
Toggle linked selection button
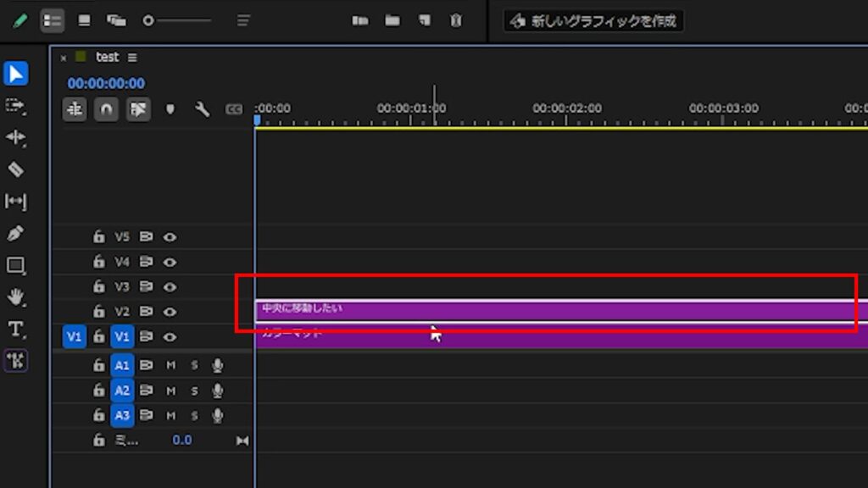click(x=138, y=109)
